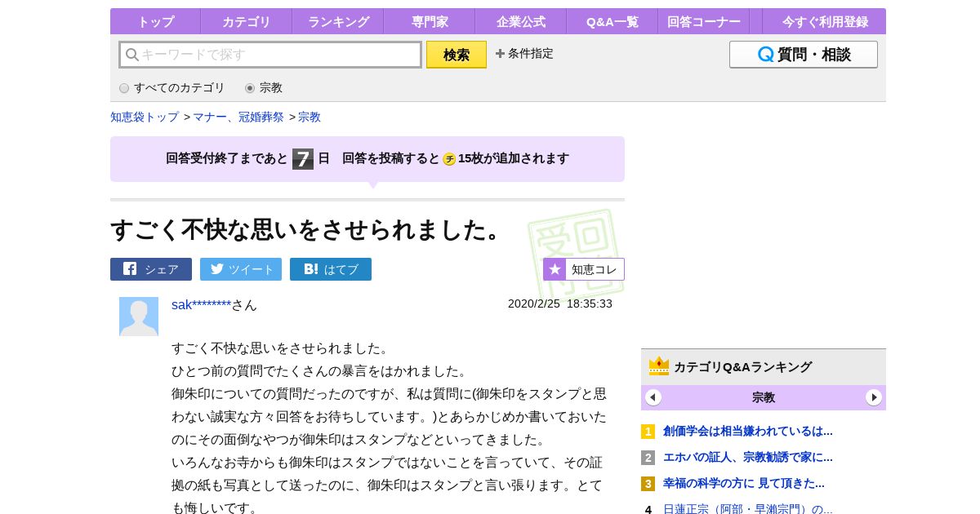This screenshot has width=980, height=514.
Task: Go to the next ranking category
Action: (874, 397)
